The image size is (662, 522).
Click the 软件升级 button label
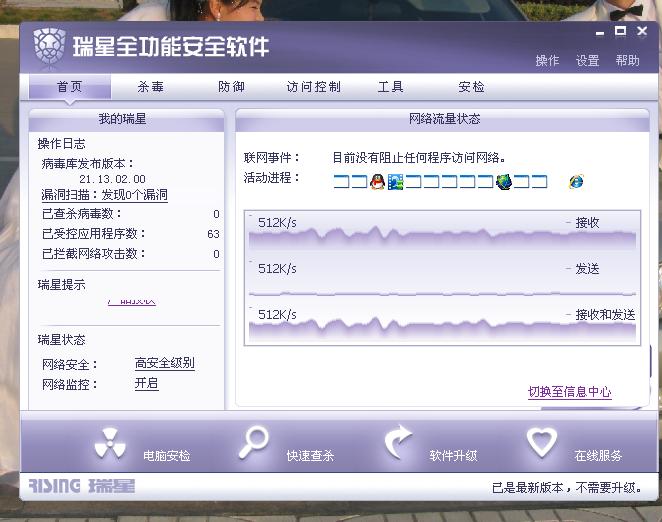tap(453, 456)
